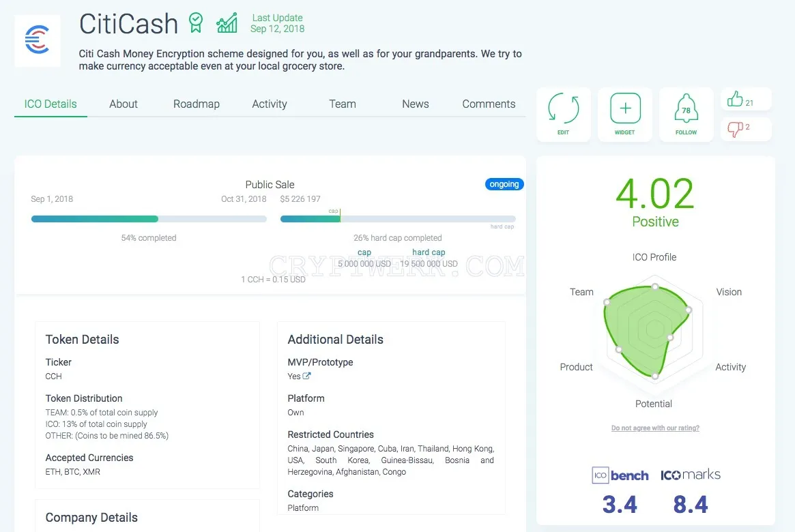Click the 'ETH, BTC, XMR' accepted currencies
Viewport: 795px width, 532px height.
(x=72, y=472)
